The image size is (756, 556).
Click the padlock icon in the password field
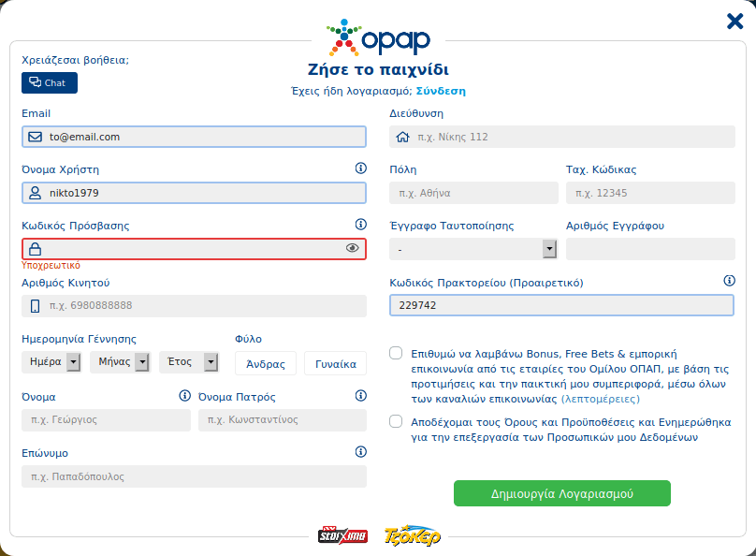[x=35, y=249]
